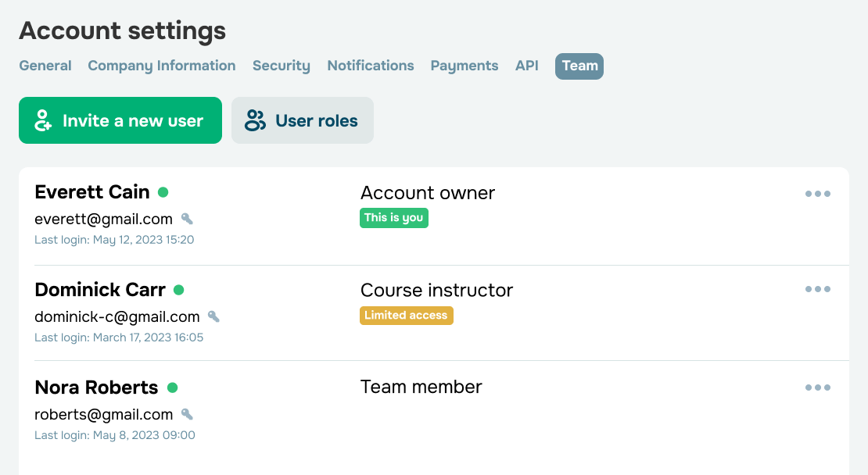
Task: Open the Payments tab
Action: coord(464,66)
